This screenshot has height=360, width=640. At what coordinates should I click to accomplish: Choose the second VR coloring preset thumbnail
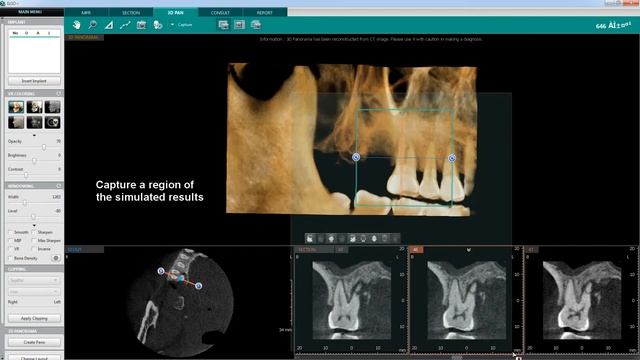[34, 107]
